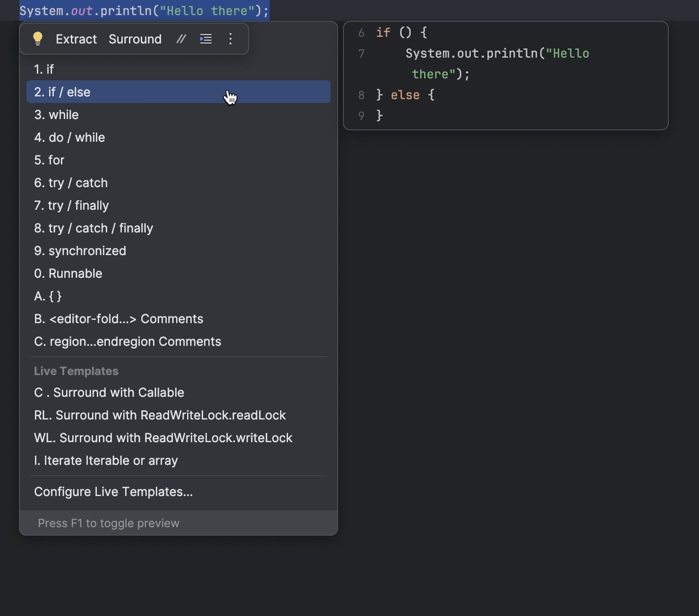
Task: Open the three-dot more options menu
Action: [x=230, y=39]
